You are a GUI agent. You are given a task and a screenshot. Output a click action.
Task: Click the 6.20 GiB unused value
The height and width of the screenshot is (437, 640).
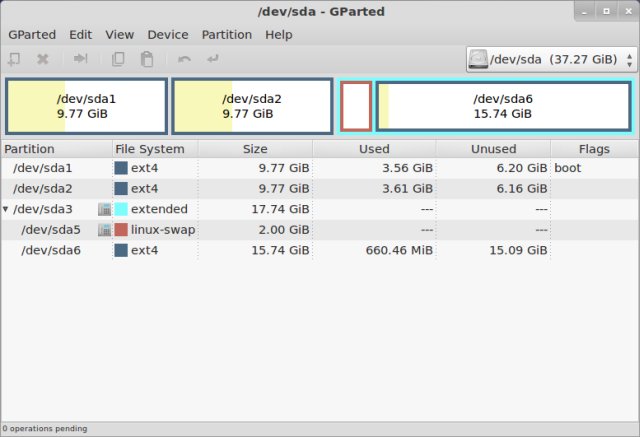(x=522, y=168)
